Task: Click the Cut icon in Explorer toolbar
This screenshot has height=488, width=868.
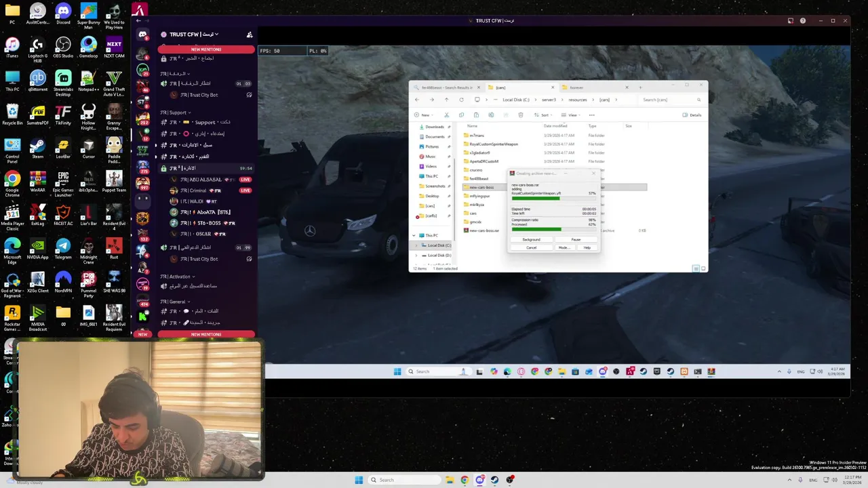Action: pos(446,115)
